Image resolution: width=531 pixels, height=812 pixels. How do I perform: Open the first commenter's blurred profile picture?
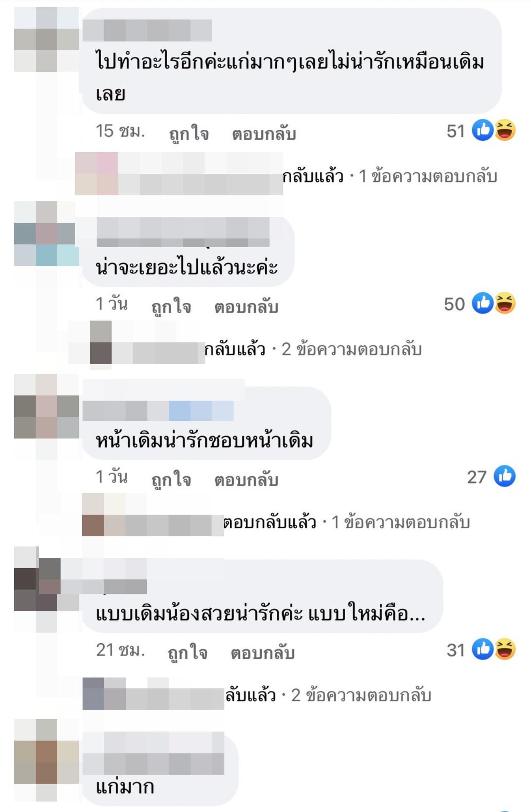tap(46, 39)
